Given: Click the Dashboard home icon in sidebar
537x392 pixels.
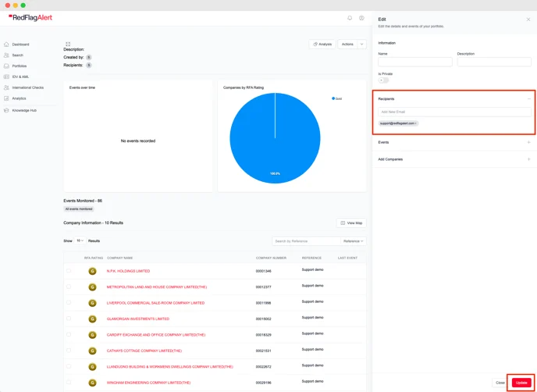Looking at the screenshot, I should [6, 45].
